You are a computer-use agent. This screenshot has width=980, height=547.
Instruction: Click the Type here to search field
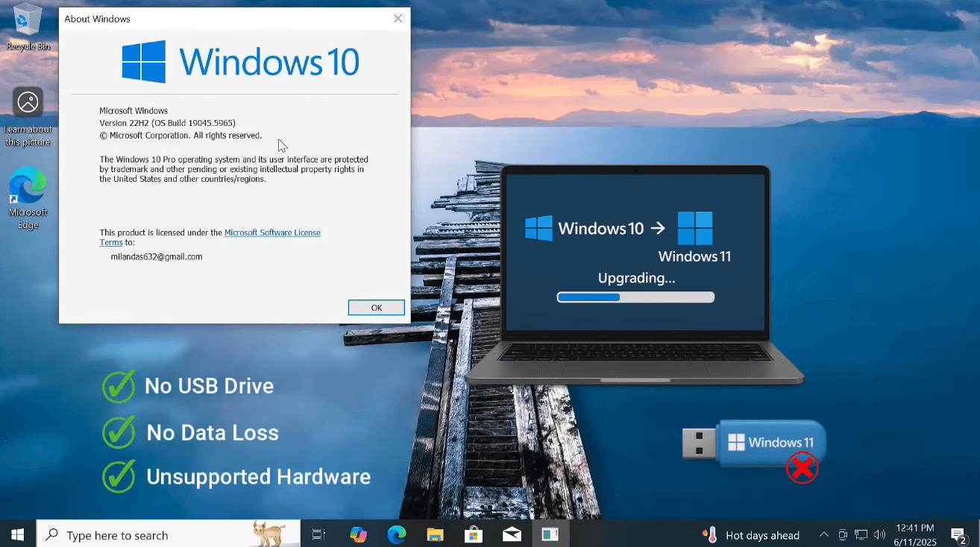point(149,534)
